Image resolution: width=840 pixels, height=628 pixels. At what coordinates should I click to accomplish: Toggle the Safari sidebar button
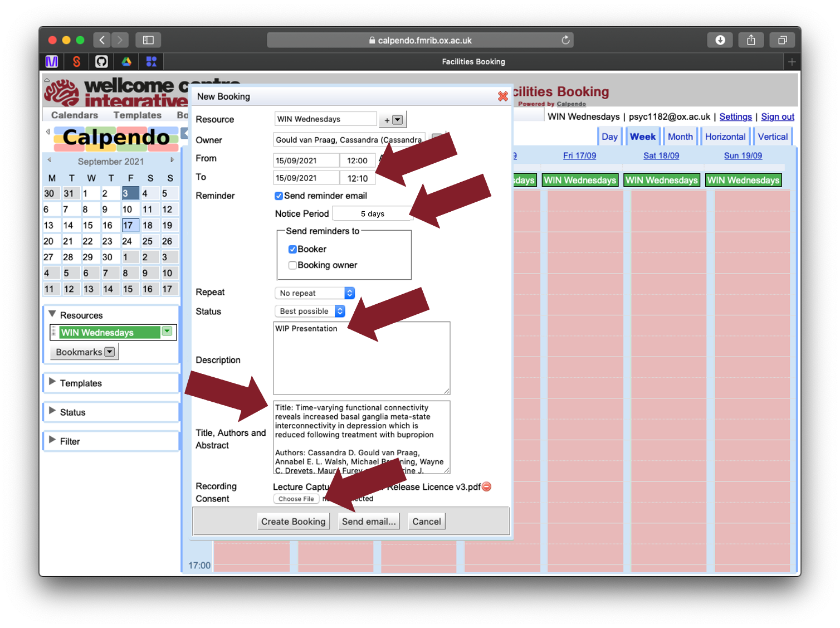(148, 40)
